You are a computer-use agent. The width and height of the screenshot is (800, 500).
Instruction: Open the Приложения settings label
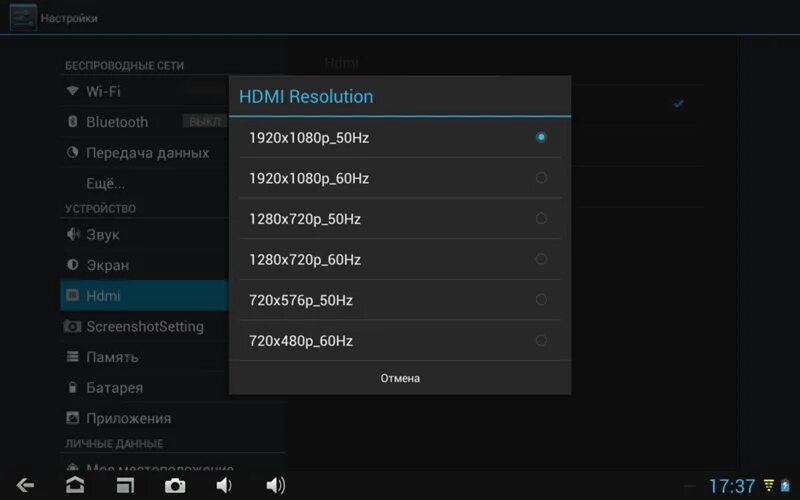coord(129,418)
